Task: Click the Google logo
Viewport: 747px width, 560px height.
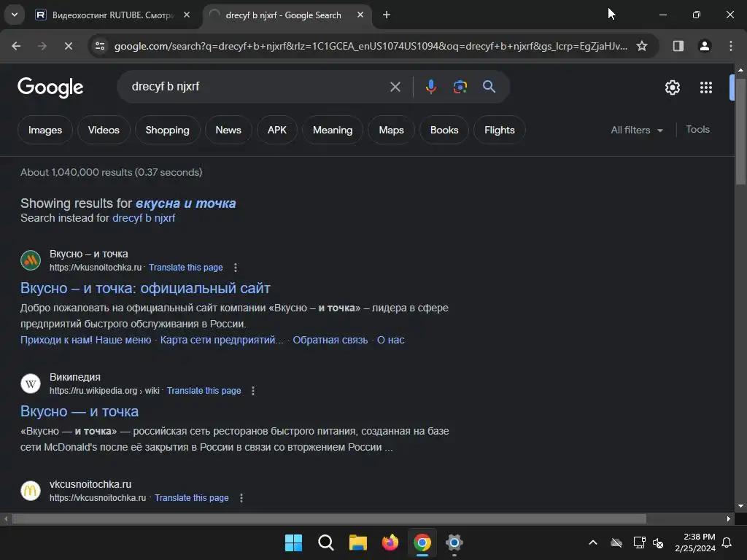Action: point(50,87)
